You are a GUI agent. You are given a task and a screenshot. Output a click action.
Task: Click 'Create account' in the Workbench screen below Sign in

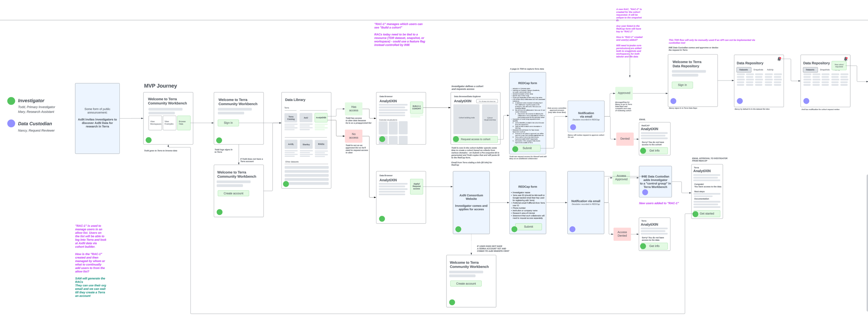(x=233, y=193)
